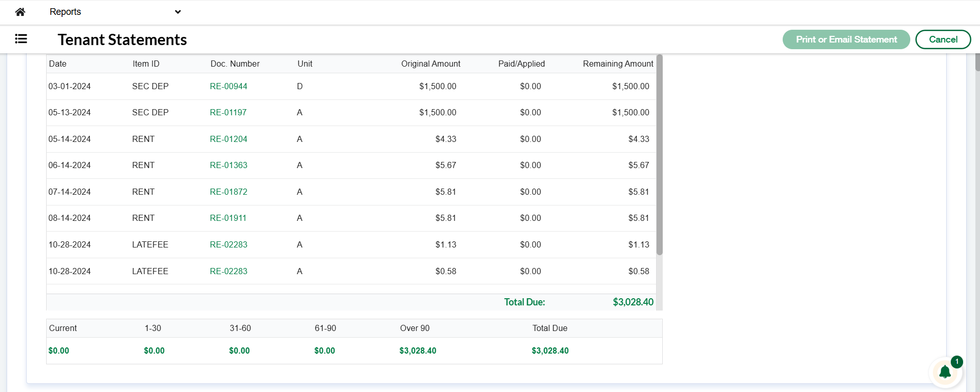Screen dimensions: 980x392
Task: Click Print or Email Statement button
Action: coord(846,39)
